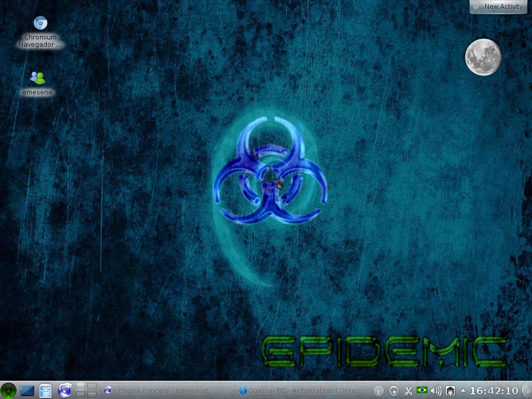Click the info notifications tray icon
This screenshot has height=399, width=532.
[378, 391]
